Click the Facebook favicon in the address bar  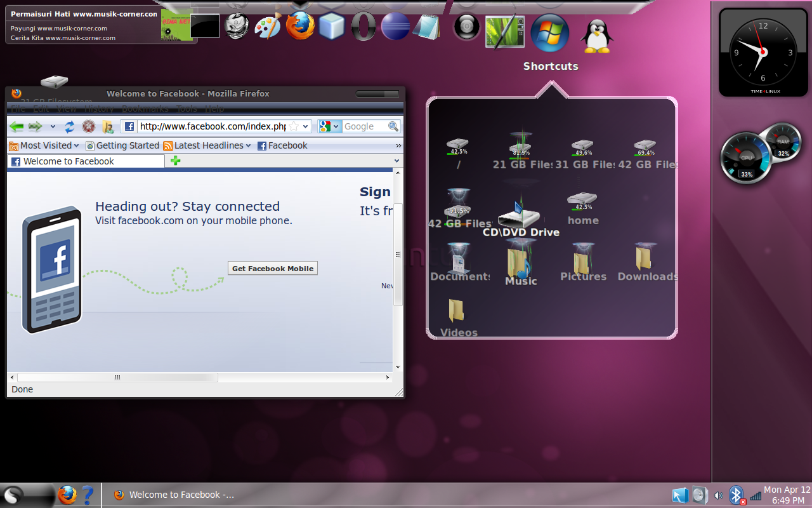(129, 126)
